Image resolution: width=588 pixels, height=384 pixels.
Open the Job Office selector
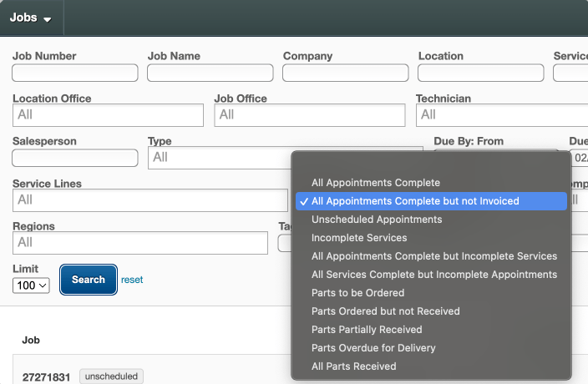pos(310,115)
